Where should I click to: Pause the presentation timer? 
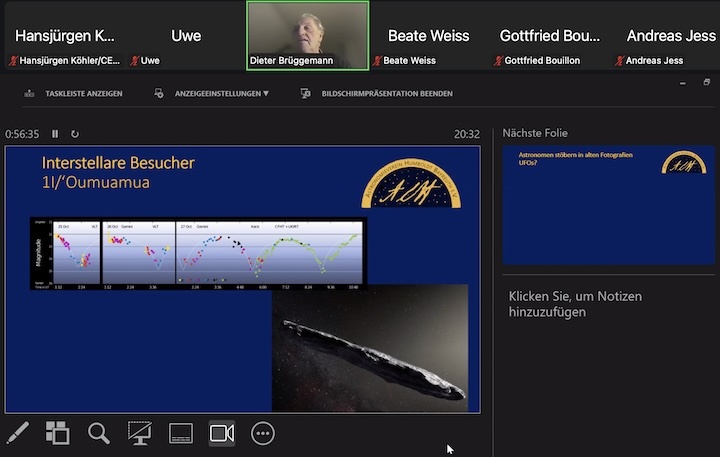tap(55, 134)
